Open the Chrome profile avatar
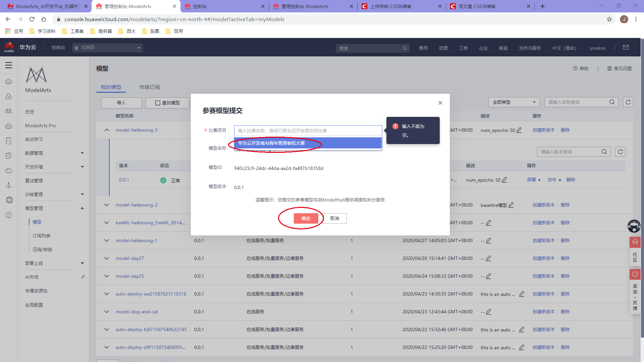 [624, 19]
